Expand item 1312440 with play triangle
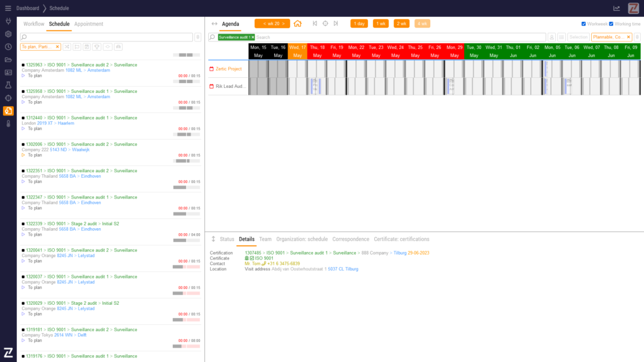644x362 pixels. [23, 128]
